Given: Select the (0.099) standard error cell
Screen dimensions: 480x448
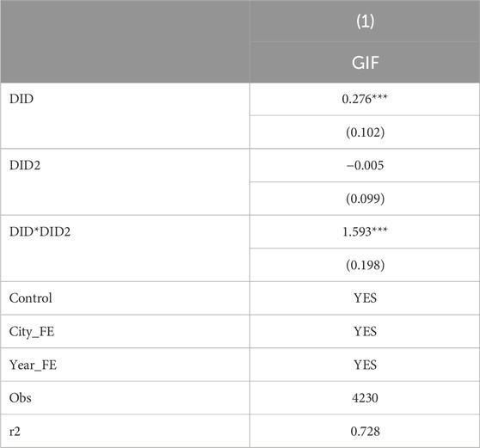Looking at the screenshot, I should 365,199.
